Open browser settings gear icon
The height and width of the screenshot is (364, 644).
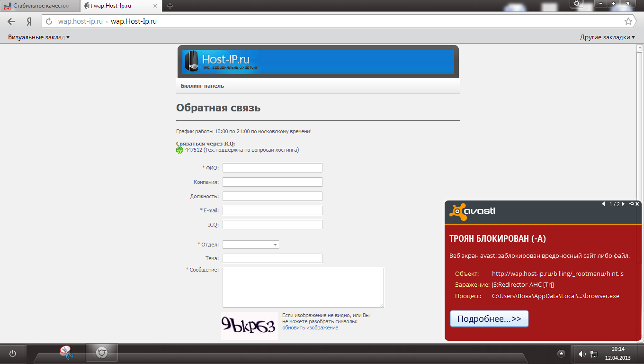click(x=577, y=4)
